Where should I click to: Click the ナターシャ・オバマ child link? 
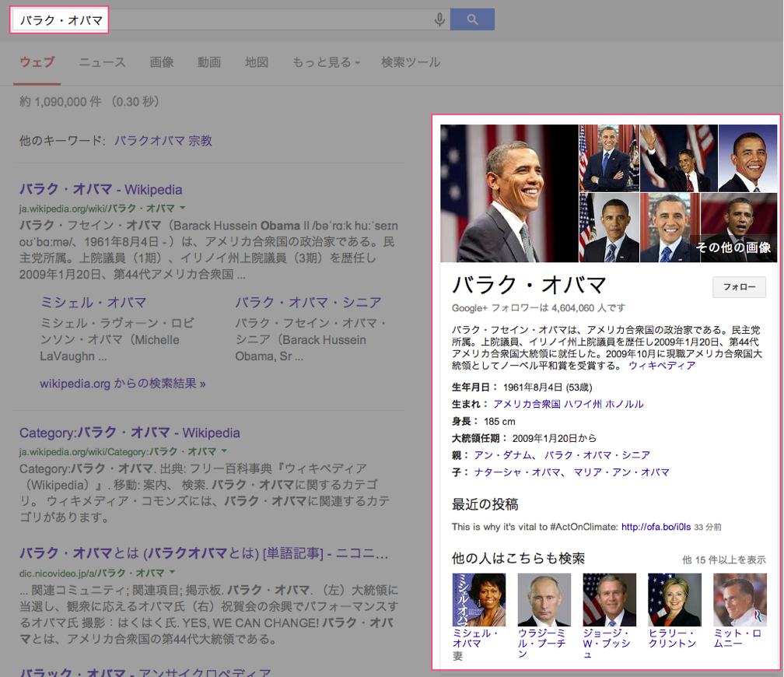point(517,472)
